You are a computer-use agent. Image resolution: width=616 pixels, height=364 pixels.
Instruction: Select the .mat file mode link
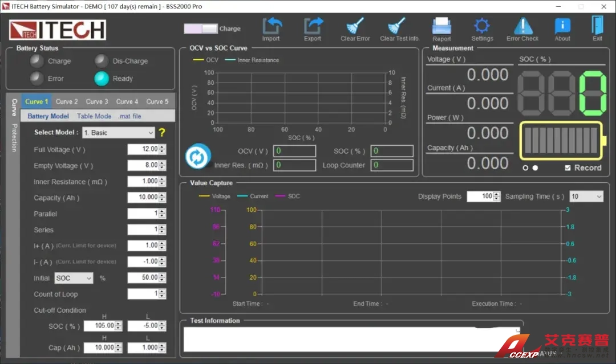tap(129, 116)
